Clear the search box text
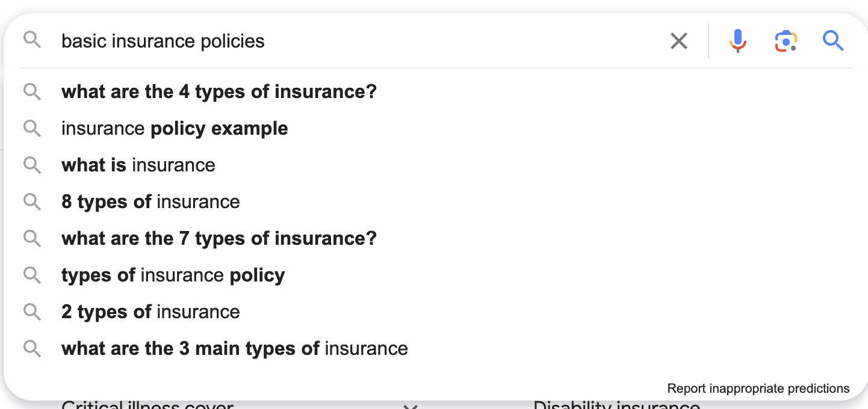868x409 pixels. point(679,41)
